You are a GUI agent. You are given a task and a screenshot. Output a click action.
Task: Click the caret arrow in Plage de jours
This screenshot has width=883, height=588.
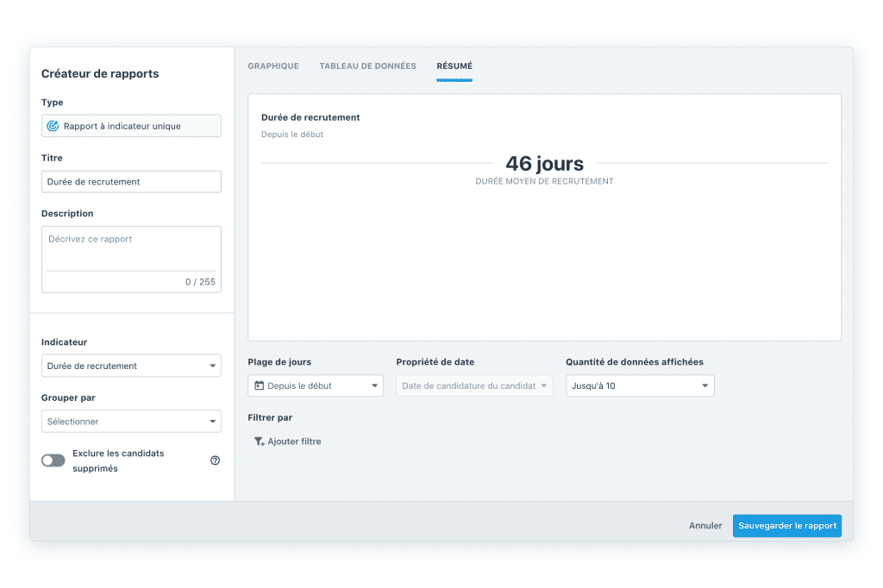tap(374, 386)
